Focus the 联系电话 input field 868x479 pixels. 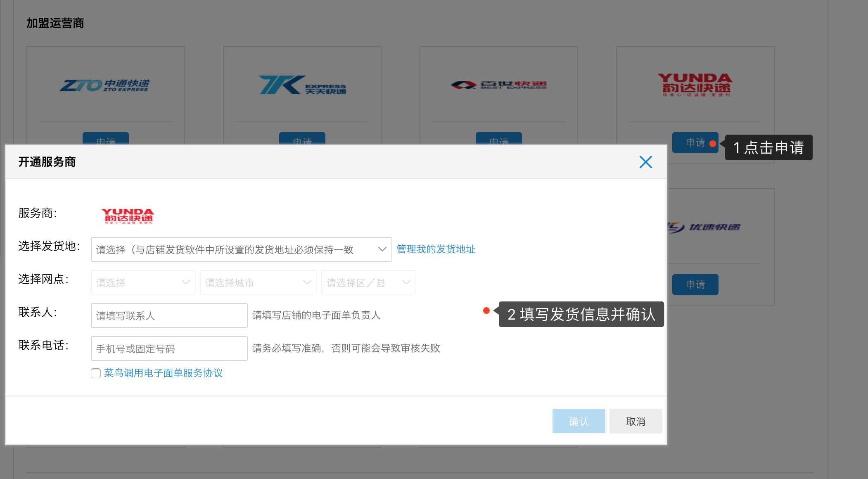(x=169, y=349)
